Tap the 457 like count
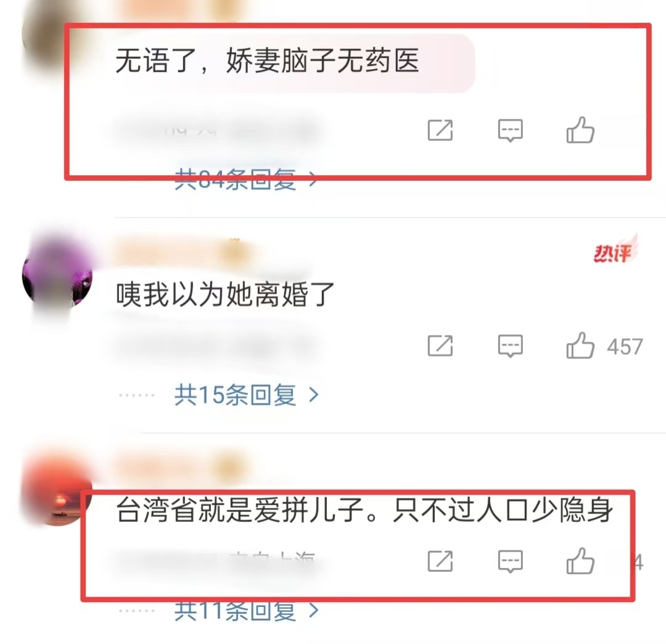This screenshot has width=666, height=644. pyautogui.click(x=625, y=347)
